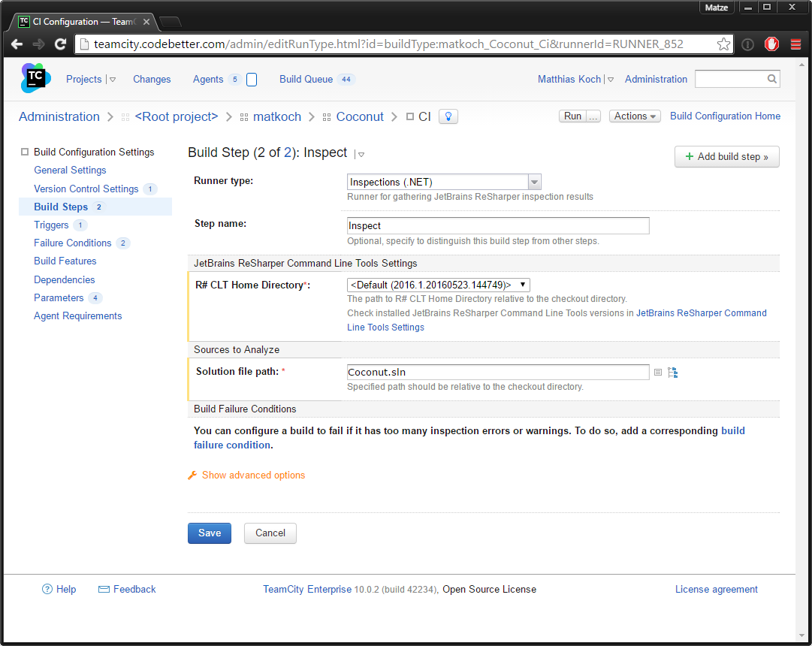The height and width of the screenshot is (646, 812).
Task: Click the Solution file path input field
Action: 498,372
